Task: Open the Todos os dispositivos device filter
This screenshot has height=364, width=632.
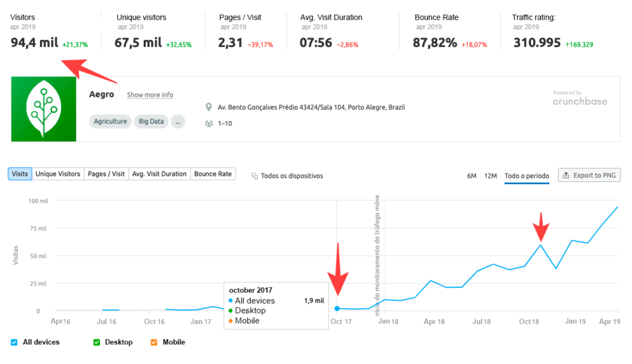Action: (x=287, y=176)
